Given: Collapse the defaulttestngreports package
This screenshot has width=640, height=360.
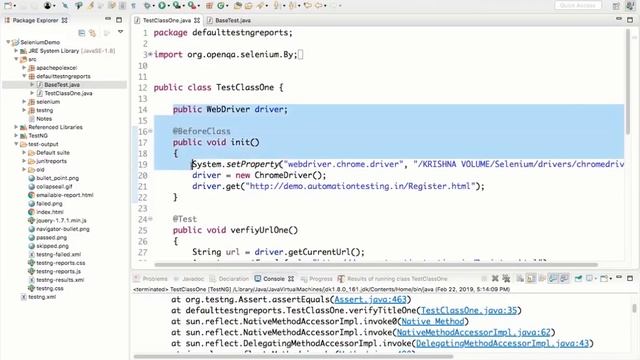Looking at the screenshot, I should [x=24, y=76].
